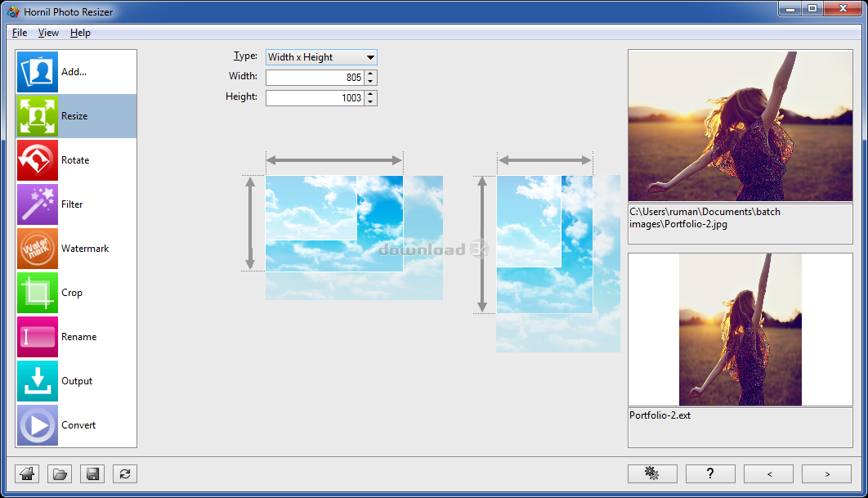
Task: Click the Add... label in sidebar
Action: [74, 72]
